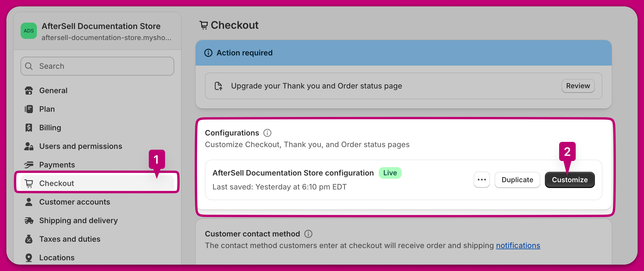This screenshot has height=271, width=644.
Task: Click the Plan icon in sidebar
Action: [x=29, y=109]
